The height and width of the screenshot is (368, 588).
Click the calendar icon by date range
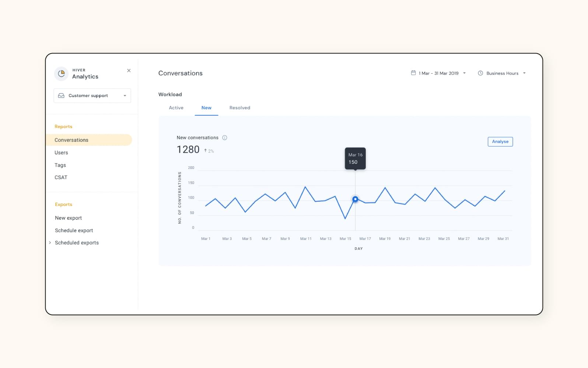click(x=413, y=73)
